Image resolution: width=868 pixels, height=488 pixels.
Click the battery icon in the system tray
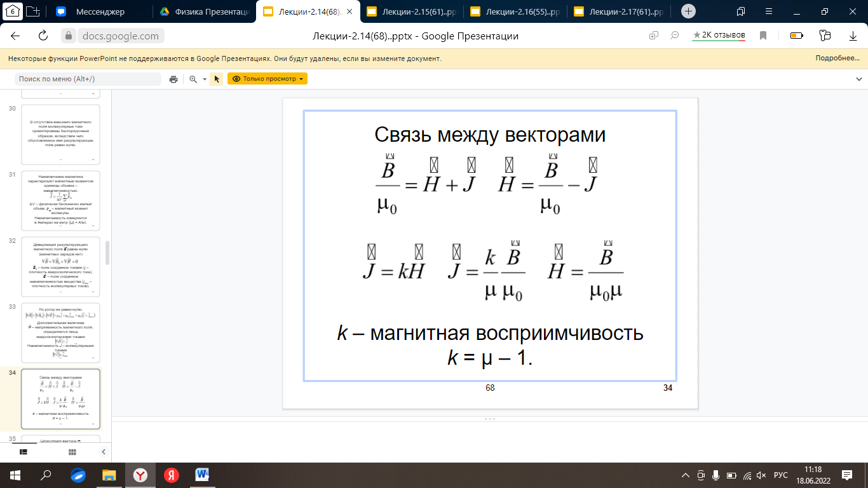pos(731,475)
